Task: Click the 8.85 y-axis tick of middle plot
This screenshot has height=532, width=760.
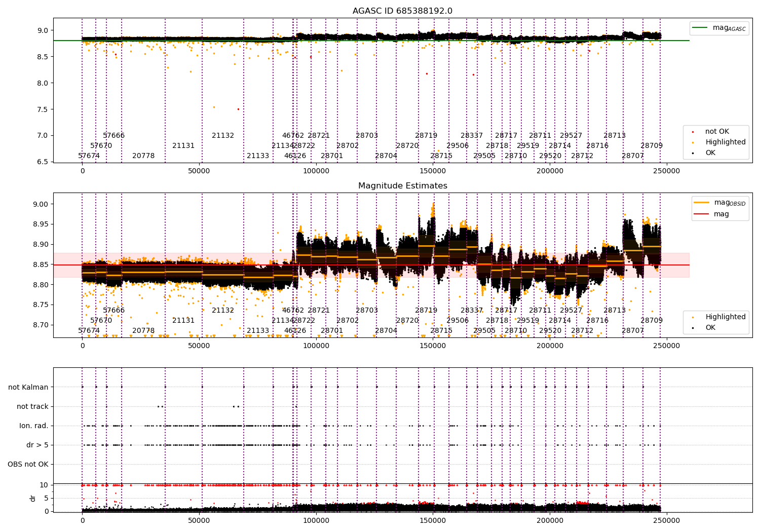Action: tap(41, 265)
